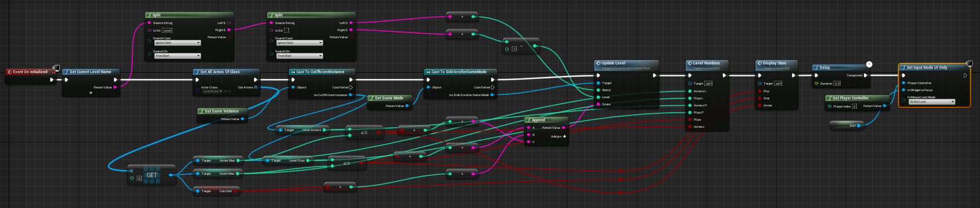
Task: Click the Duration field on the Delay node
Action: 837,84
